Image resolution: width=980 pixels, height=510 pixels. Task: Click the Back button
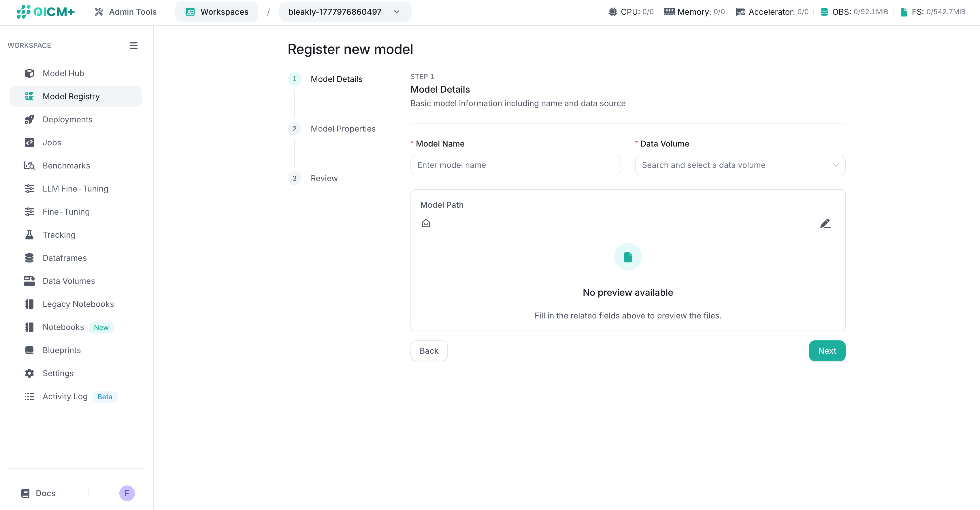coord(429,350)
